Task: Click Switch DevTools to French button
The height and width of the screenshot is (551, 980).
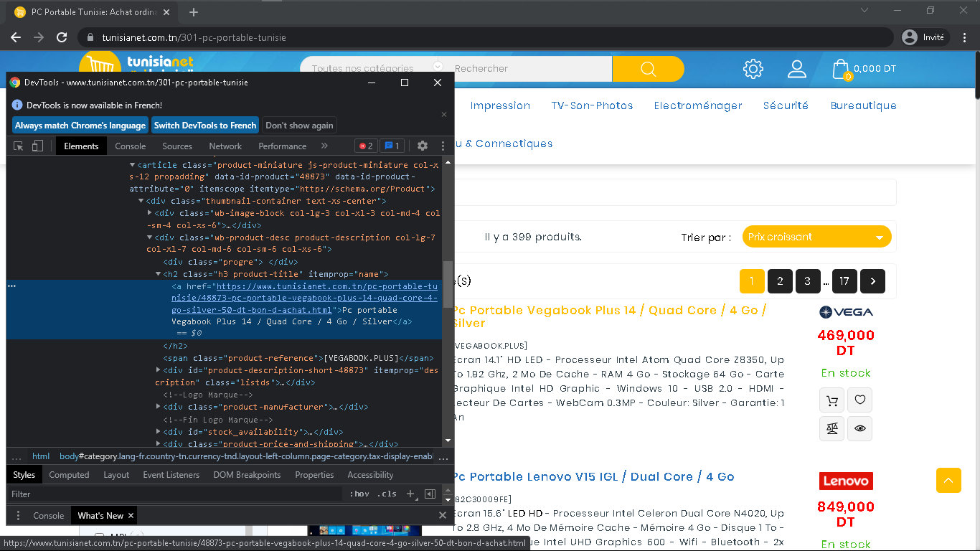Action: click(205, 126)
